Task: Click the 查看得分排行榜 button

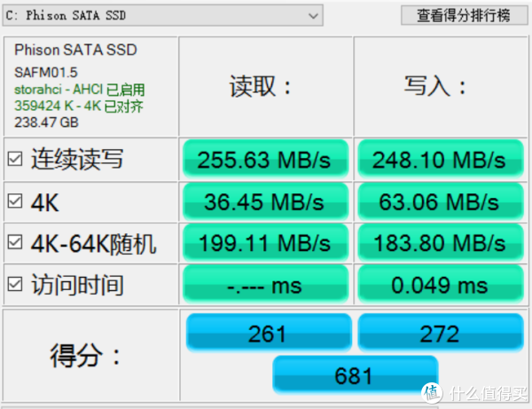Action: (x=464, y=15)
